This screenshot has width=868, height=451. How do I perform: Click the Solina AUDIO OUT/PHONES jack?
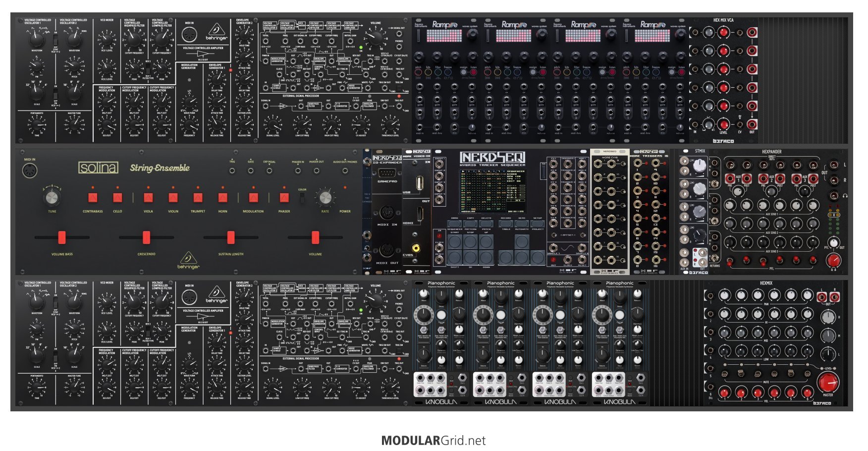(345, 170)
